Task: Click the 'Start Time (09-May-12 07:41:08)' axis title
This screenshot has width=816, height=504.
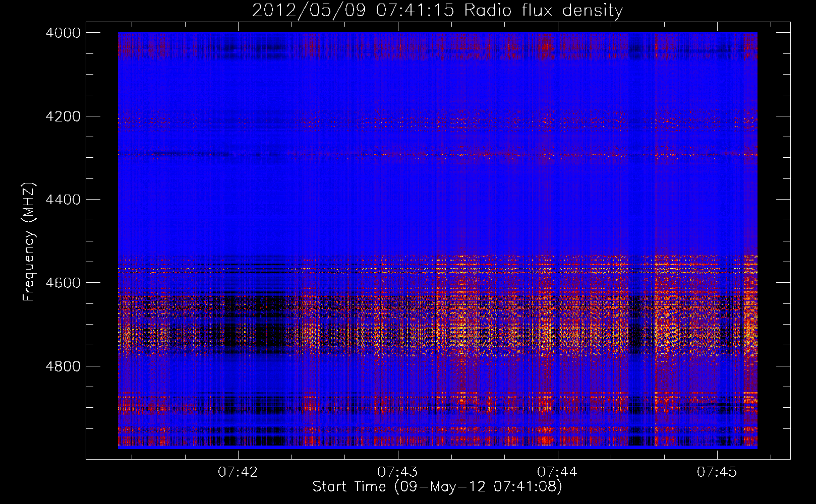Action: tap(437, 487)
